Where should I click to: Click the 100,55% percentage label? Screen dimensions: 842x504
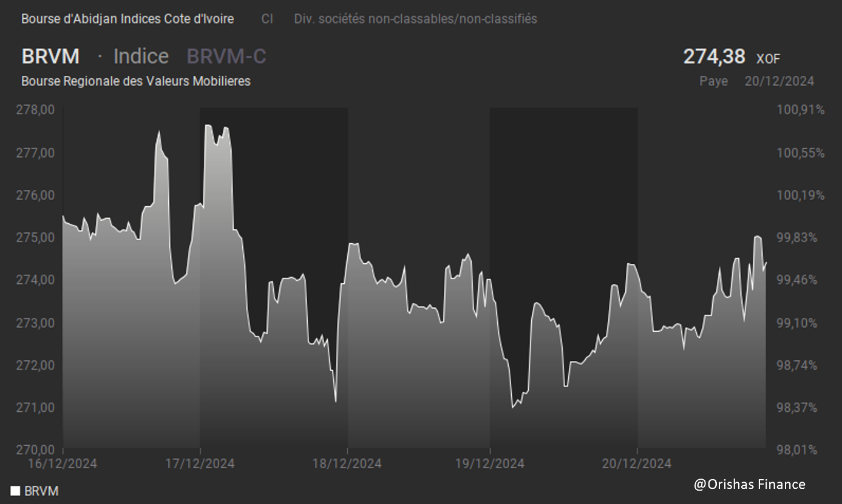[x=801, y=152]
